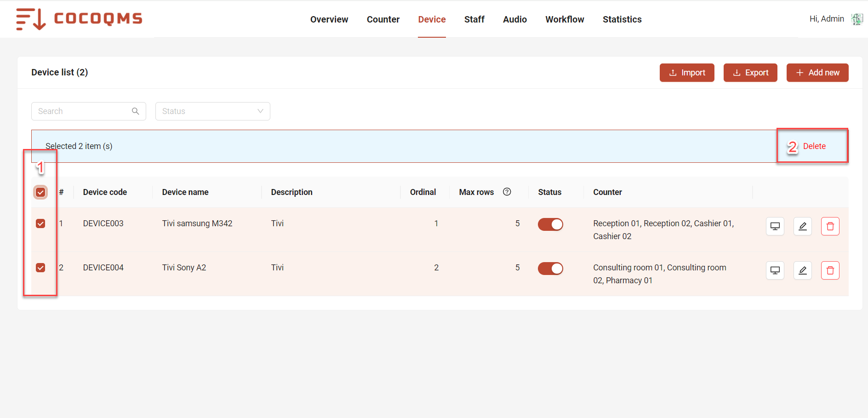Click the Device code column header

coord(105,192)
